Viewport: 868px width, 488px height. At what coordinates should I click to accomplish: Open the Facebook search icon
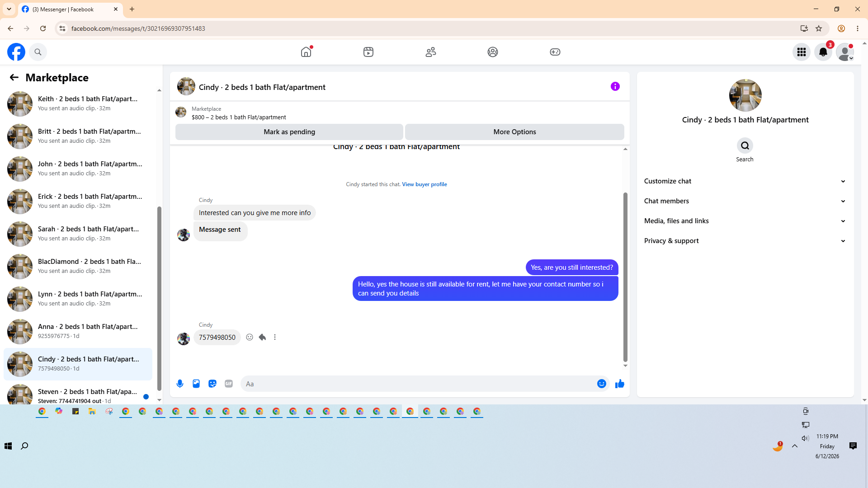pyautogui.click(x=38, y=52)
